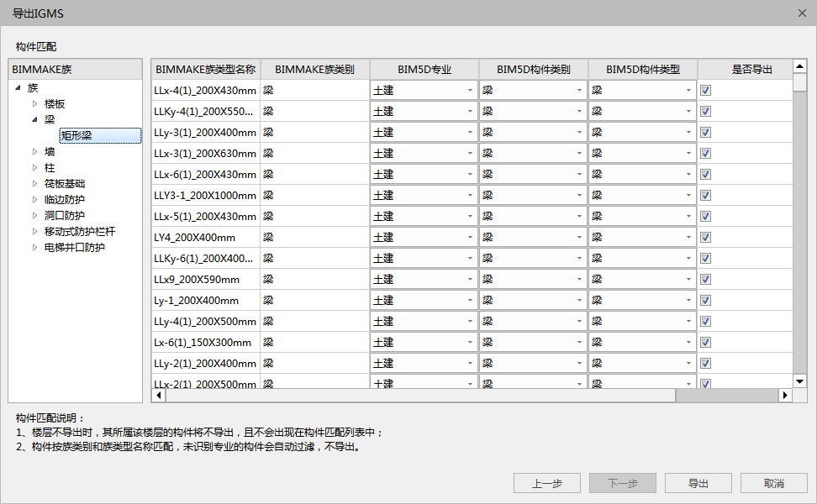Open BIM5D专业 dropdown for LLx-3(1)_200X630mm
Screen dimensions: 817x504
coord(424,153)
